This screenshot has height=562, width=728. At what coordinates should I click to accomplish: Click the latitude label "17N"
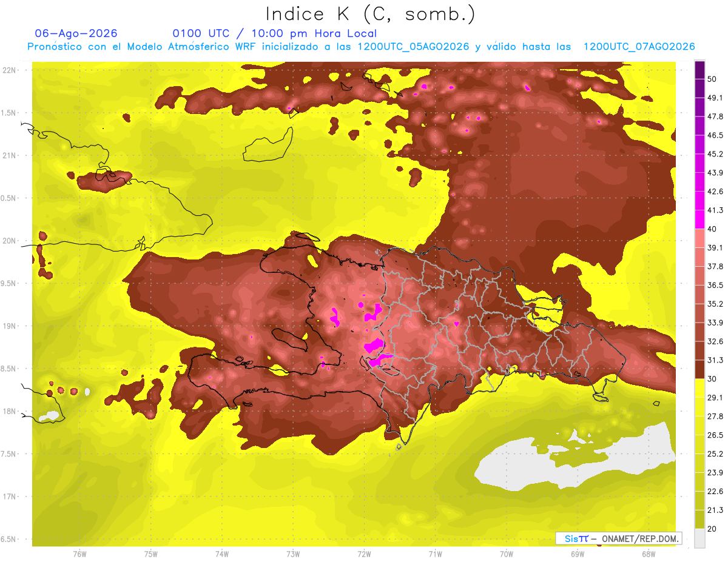coord(10,497)
